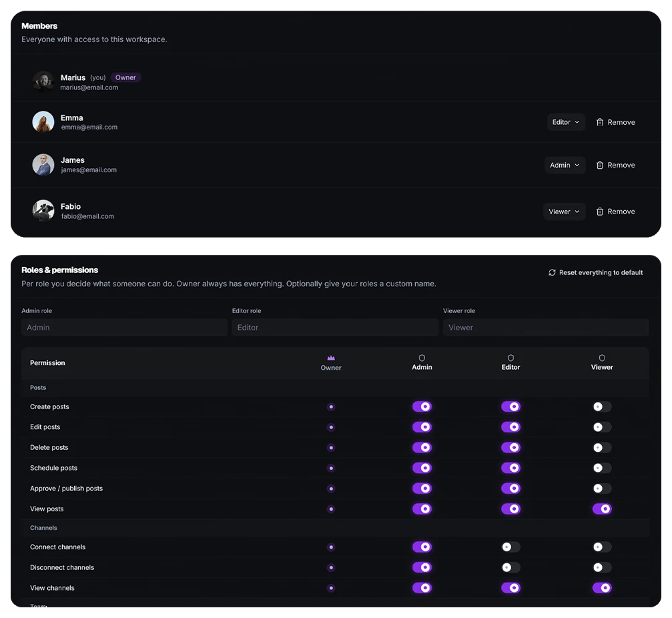This screenshot has height=618, width=672.
Task: Toggle Approve / publish posts for Admin
Action: 422,488
